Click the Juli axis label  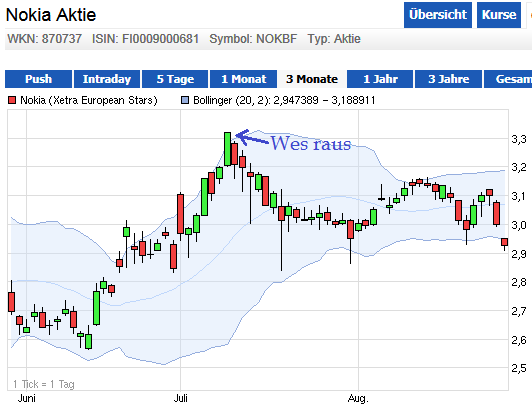[180, 398]
